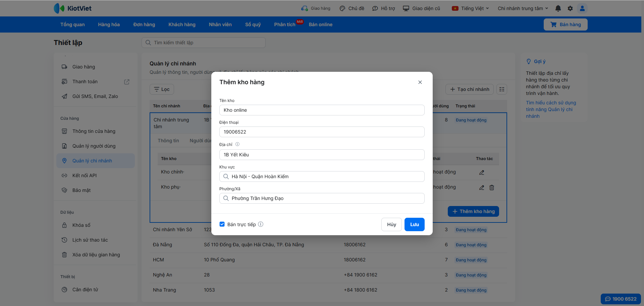Switch to Thông tin tab
This screenshot has width=644, height=306.
168,141
